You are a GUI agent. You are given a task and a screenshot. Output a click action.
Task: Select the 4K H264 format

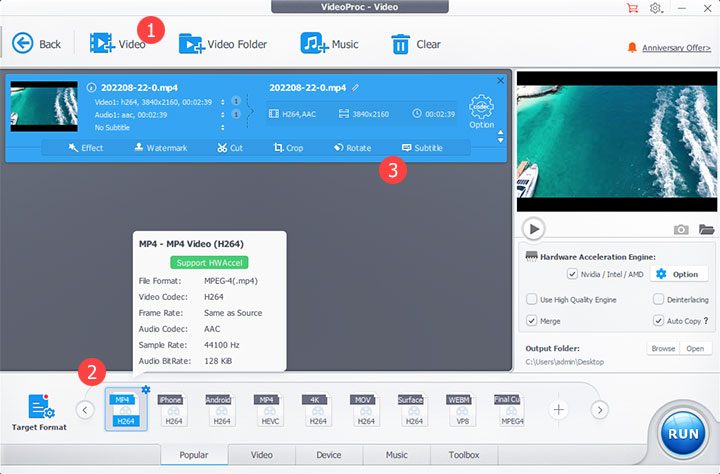click(x=317, y=410)
